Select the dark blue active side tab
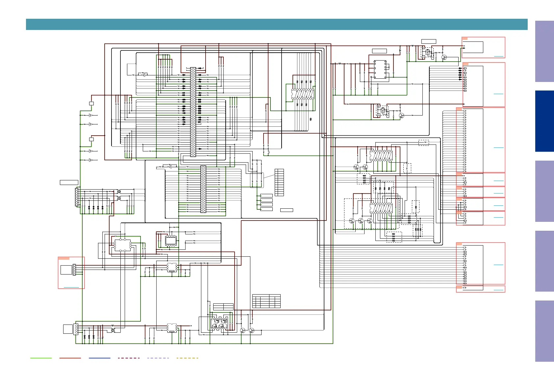This screenshot has height=392, width=554. [544, 121]
